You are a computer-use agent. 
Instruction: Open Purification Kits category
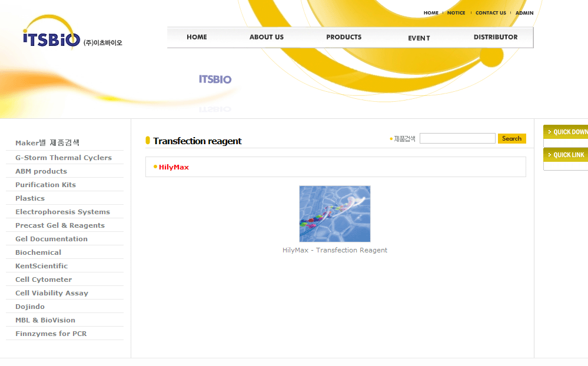click(46, 185)
